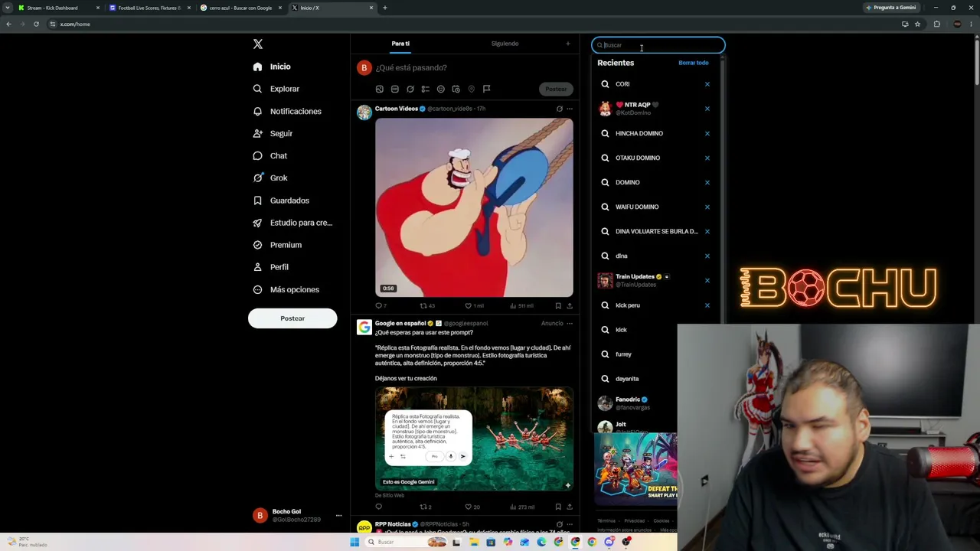980x551 pixels.
Task: Open Windows Start menu
Action: pos(354,542)
